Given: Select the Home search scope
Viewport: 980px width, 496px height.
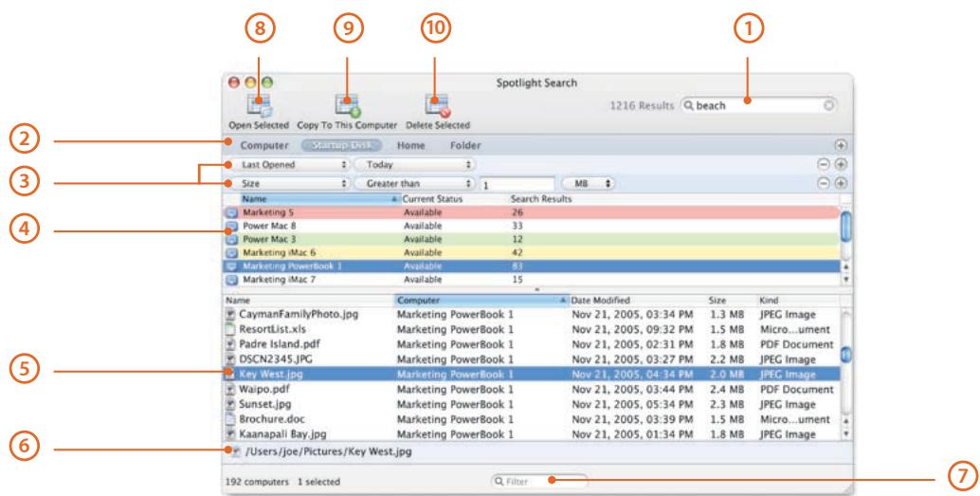Looking at the screenshot, I should coord(410,145).
